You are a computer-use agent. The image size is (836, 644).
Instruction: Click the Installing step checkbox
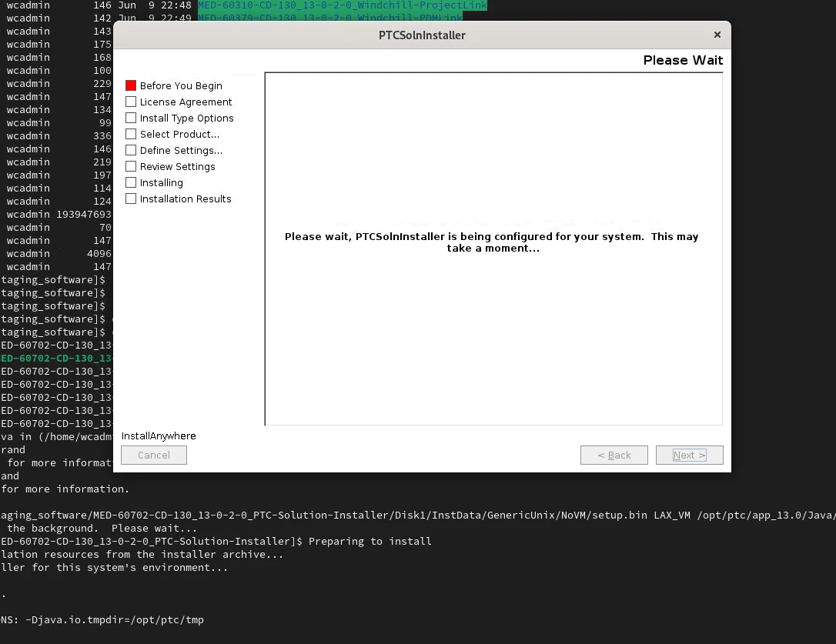tap(131, 182)
